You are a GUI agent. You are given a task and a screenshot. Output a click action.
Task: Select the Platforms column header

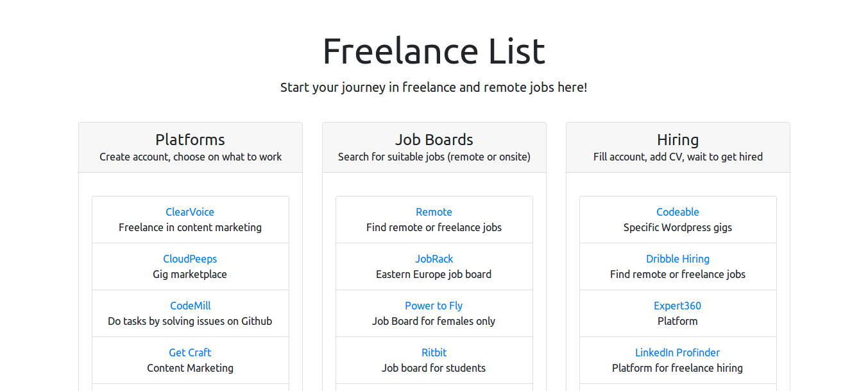pyautogui.click(x=190, y=139)
